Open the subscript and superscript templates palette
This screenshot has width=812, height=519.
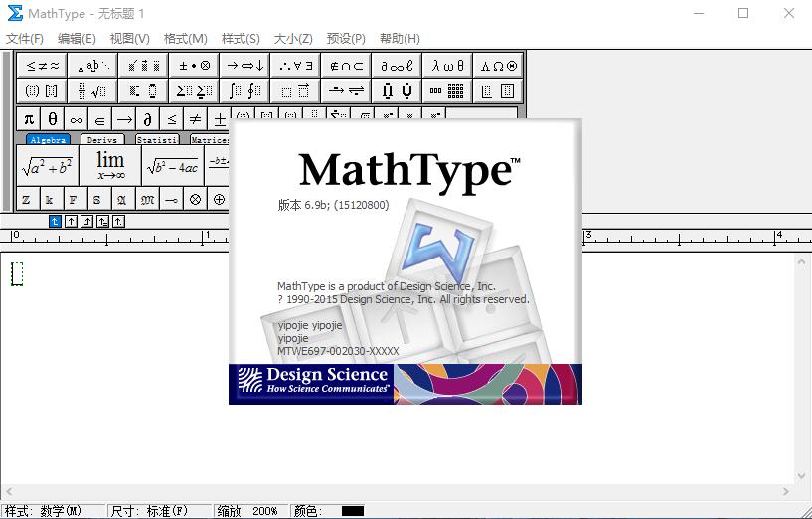pos(143,91)
